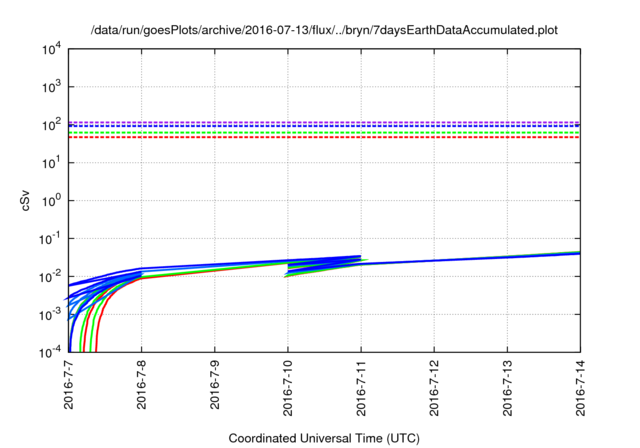Click the 2016-7-11 date tick label

click(361, 393)
